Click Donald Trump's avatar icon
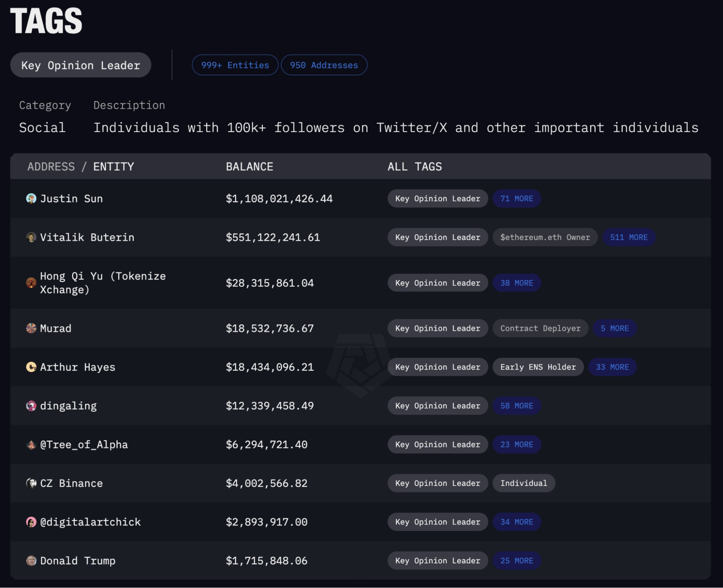This screenshot has height=588, width=723. pos(32,560)
